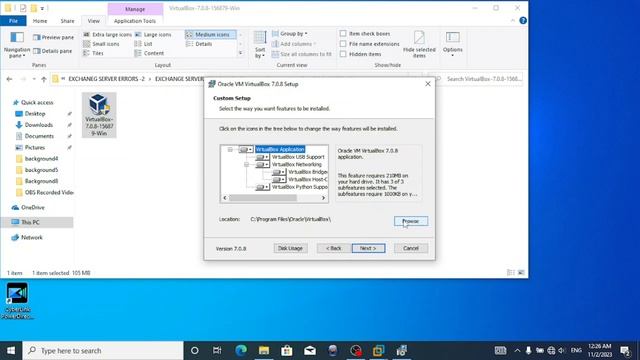Viewport: 640px width, 360px height.
Task: Open the Windows Start menu
Action: tap(11, 351)
